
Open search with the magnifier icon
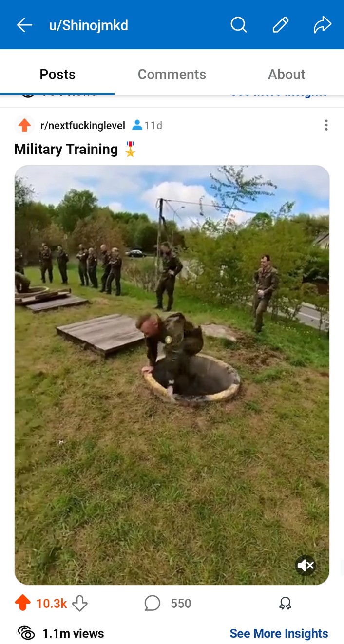click(239, 25)
